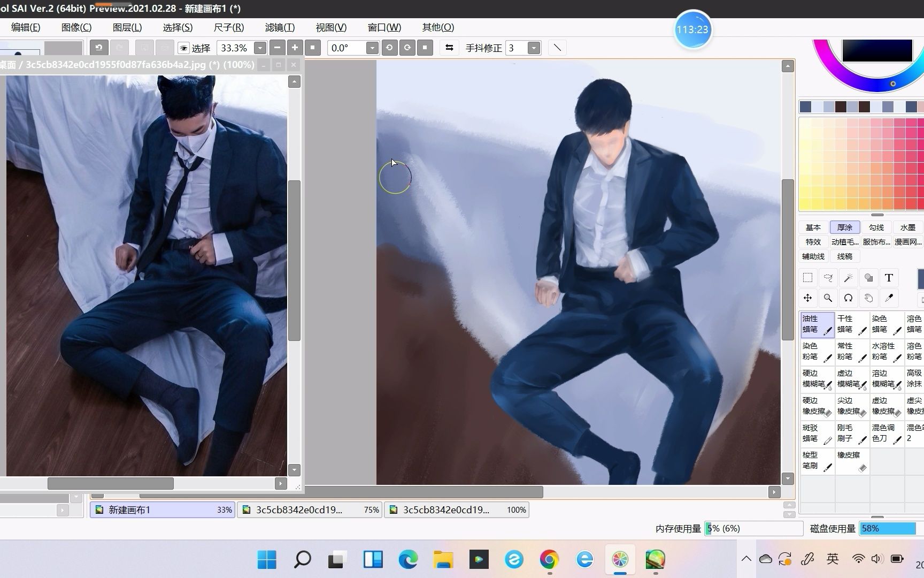Select the magic wand tool

coord(848,277)
